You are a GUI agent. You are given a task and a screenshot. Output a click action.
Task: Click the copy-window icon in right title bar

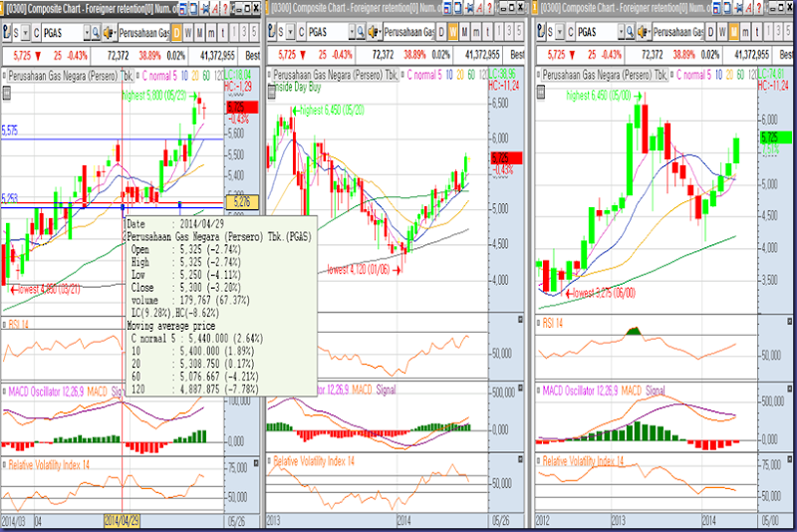point(727,8)
